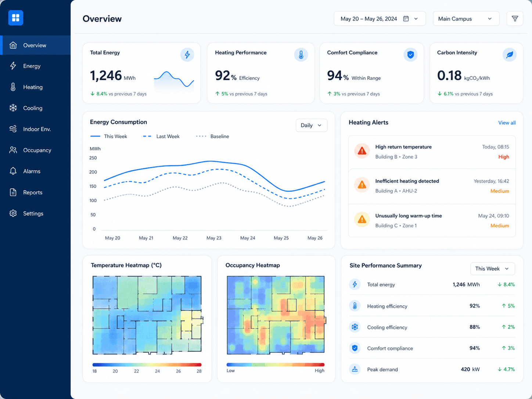The height and width of the screenshot is (399, 532).
Task: Click the 1,246 MWh total energy value
Action: click(x=113, y=76)
